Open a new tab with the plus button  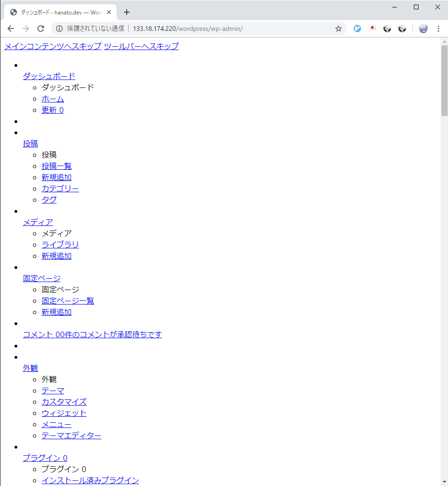pos(126,12)
